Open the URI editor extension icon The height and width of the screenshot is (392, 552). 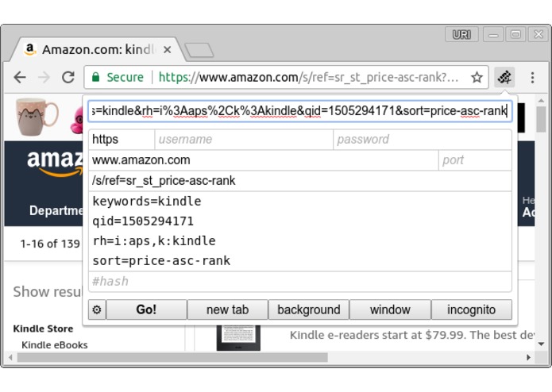pyautogui.click(x=504, y=77)
